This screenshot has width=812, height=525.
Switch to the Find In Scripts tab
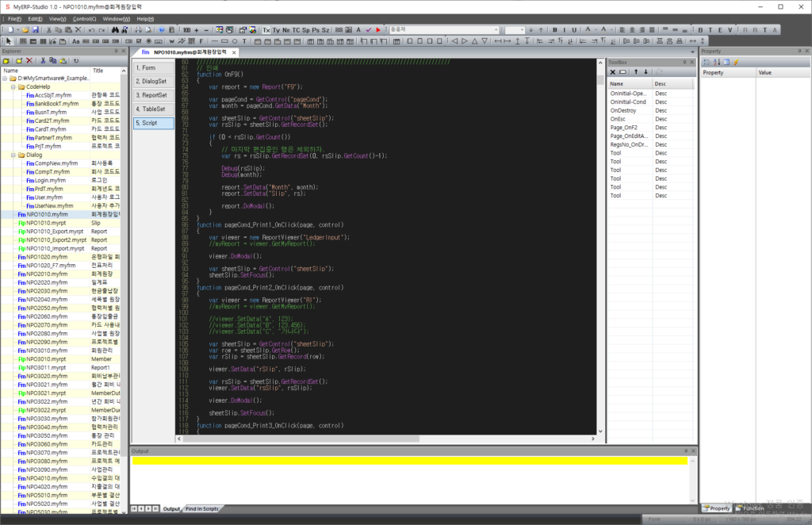(202, 509)
